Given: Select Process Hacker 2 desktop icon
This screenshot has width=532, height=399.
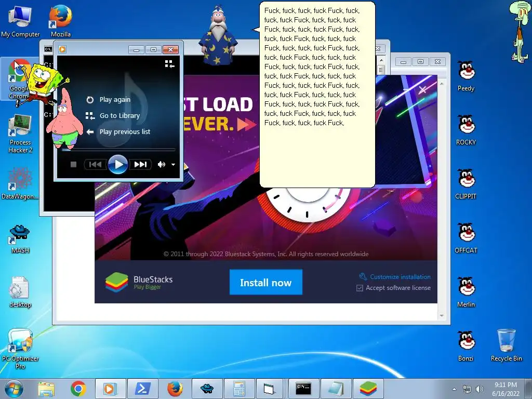Looking at the screenshot, I should click(x=20, y=134).
